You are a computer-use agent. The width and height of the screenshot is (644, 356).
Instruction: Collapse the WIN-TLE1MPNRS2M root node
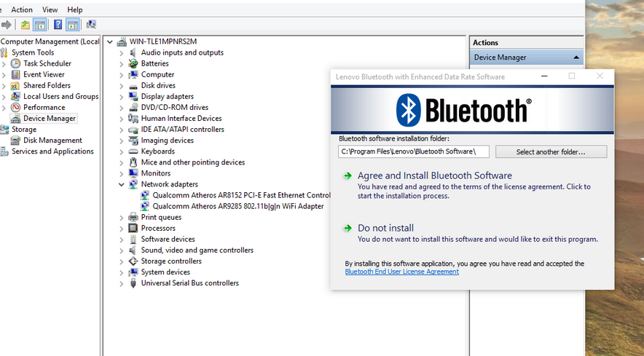(110, 41)
